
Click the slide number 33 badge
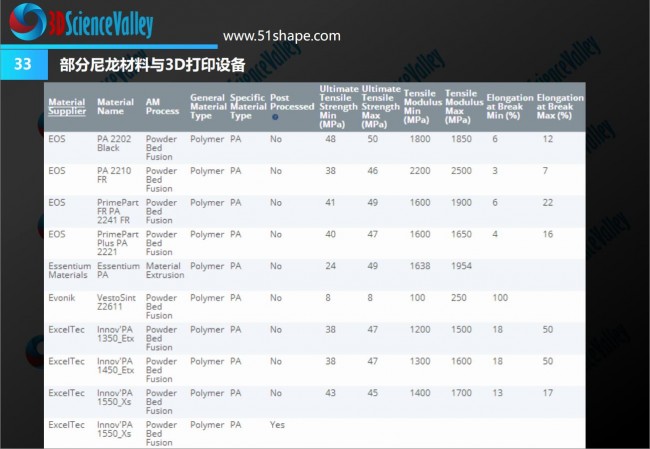pyautogui.click(x=22, y=65)
